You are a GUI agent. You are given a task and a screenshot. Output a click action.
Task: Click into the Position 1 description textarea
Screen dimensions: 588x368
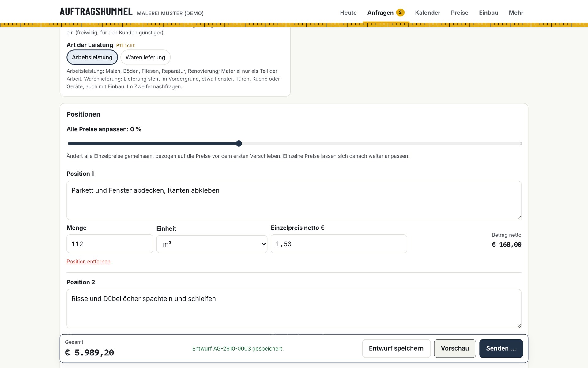tap(294, 200)
